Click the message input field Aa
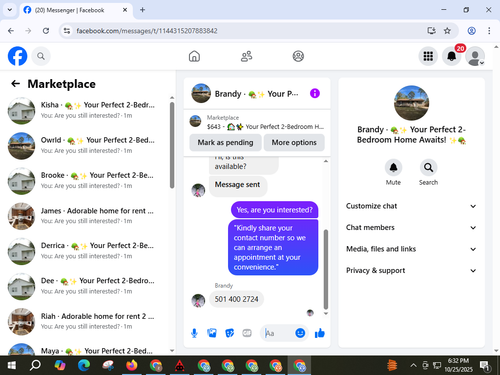 click(x=278, y=333)
